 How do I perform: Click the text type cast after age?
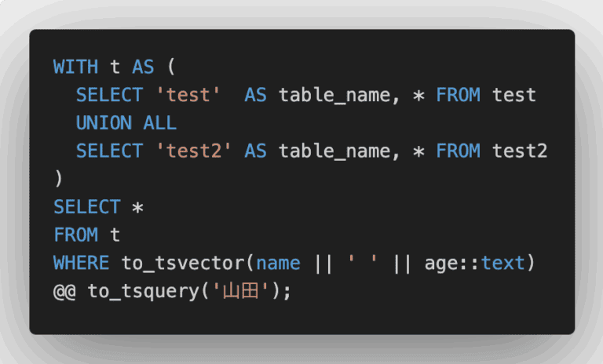502,262
